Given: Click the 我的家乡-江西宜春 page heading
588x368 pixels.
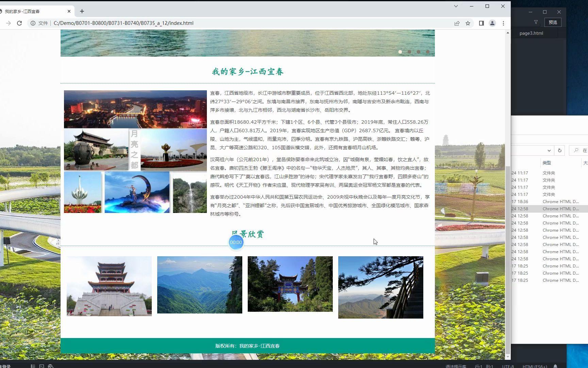Looking at the screenshot, I should point(248,72).
